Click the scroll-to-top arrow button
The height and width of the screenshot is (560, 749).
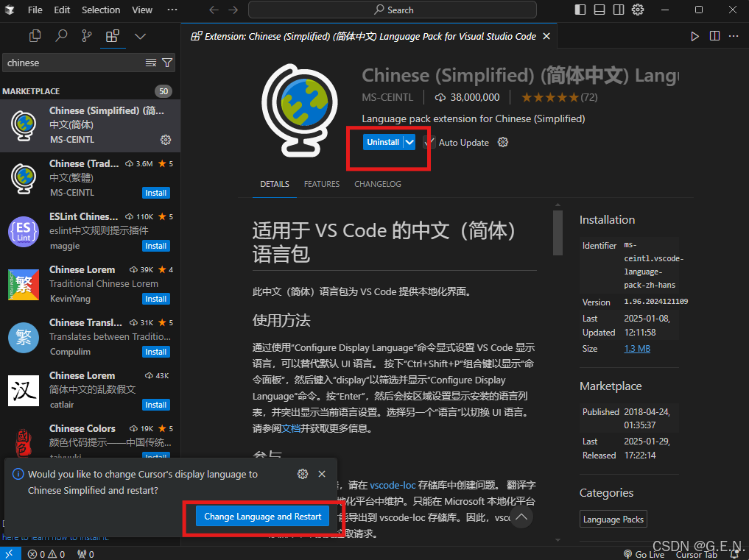[521, 517]
